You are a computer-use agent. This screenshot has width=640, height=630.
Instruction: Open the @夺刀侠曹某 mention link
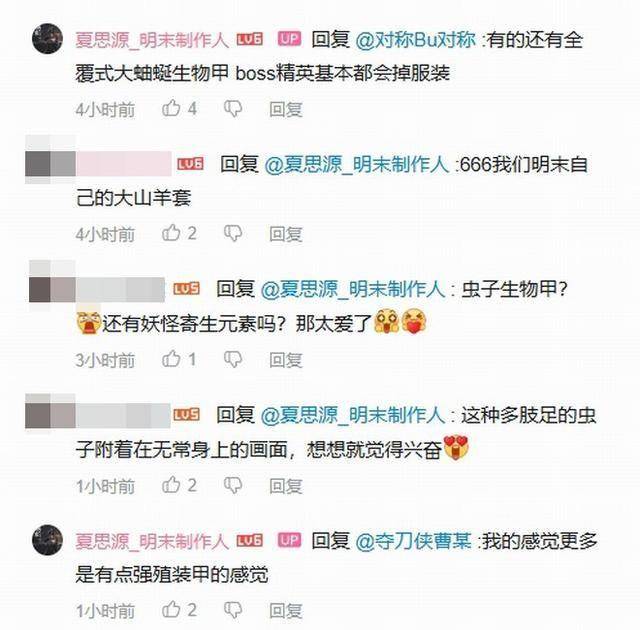[413, 541]
